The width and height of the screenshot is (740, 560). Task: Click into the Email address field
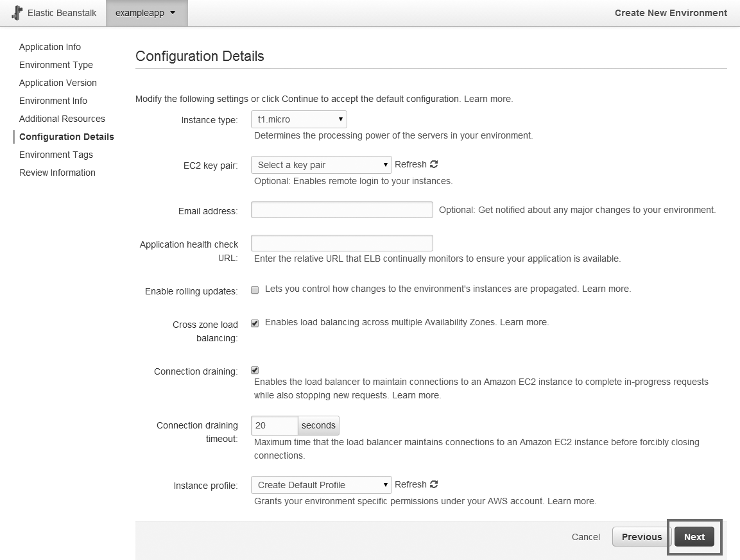point(341,210)
